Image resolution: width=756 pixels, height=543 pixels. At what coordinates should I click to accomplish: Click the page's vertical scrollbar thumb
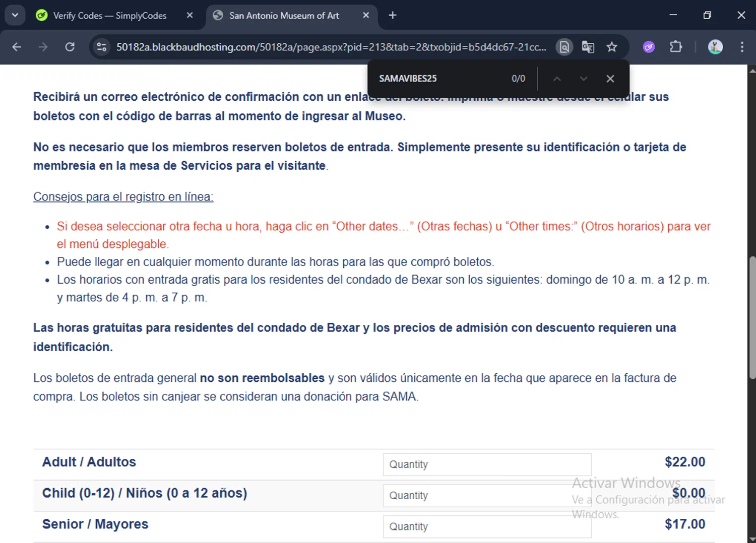coord(752,317)
